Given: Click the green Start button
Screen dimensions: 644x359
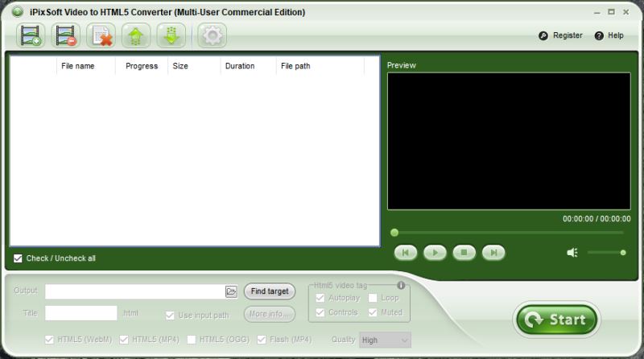Looking at the screenshot, I should (557, 320).
